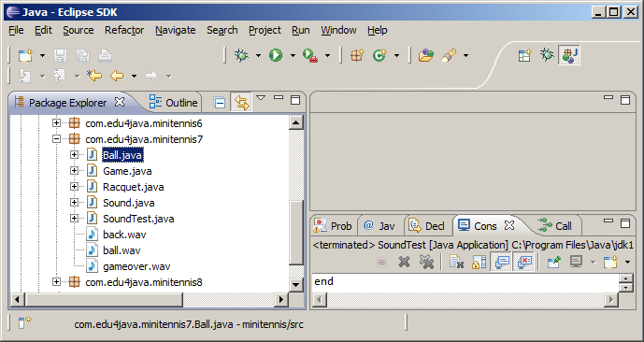
Task: Switch to the Call hierarchy tab
Action: click(554, 226)
